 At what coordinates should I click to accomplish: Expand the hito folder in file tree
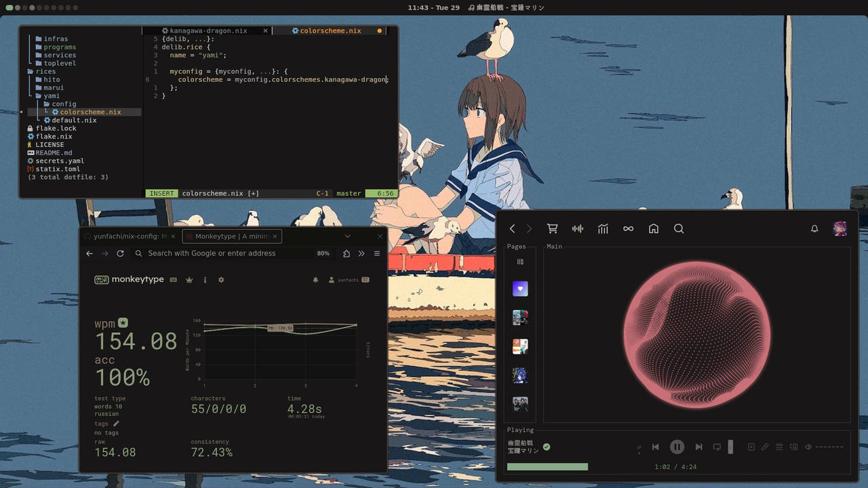47,79
